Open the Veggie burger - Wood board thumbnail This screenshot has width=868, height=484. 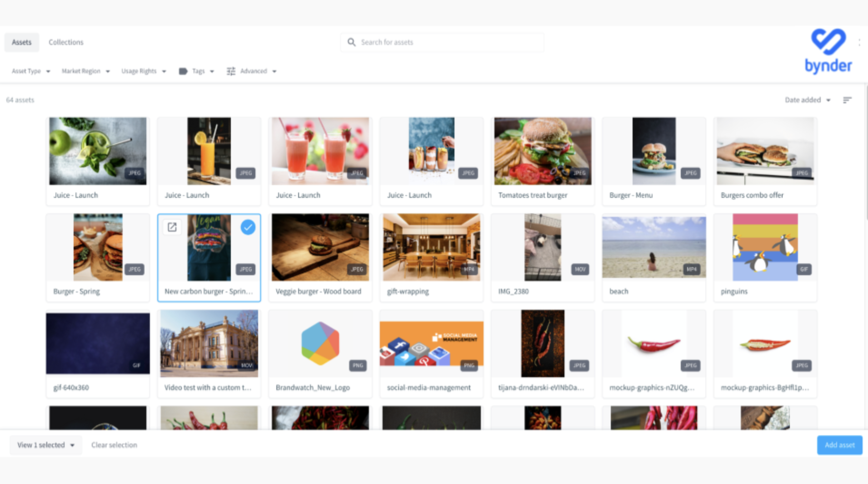[320, 247]
